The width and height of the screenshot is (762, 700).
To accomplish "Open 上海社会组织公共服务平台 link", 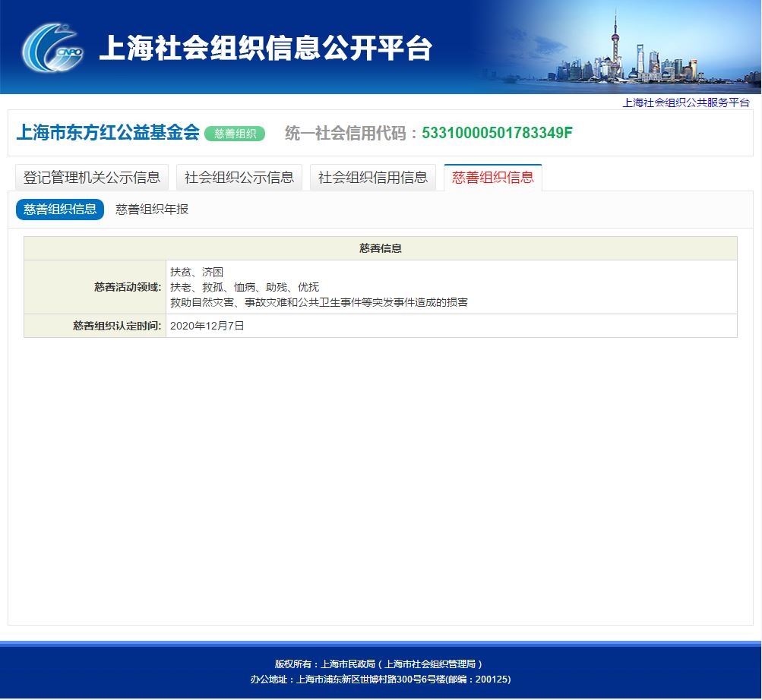I will [686, 102].
